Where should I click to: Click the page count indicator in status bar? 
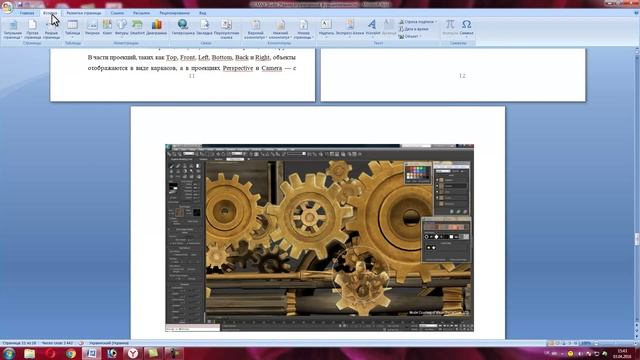click(19, 343)
